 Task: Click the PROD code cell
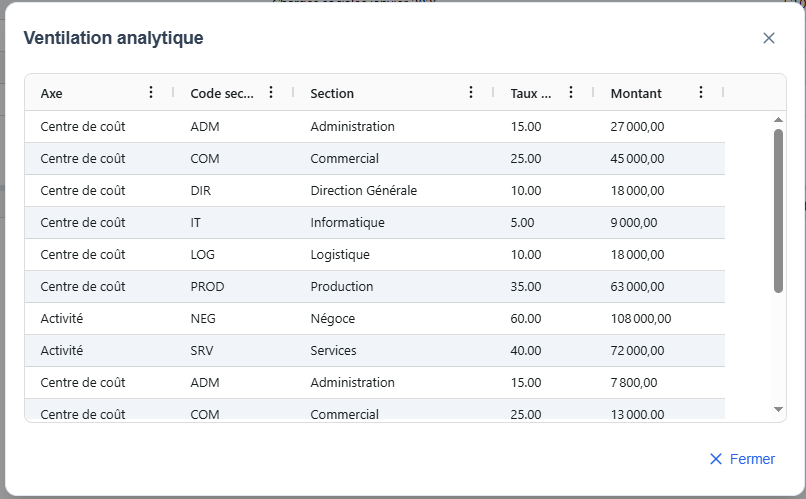pyautogui.click(x=207, y=287)
